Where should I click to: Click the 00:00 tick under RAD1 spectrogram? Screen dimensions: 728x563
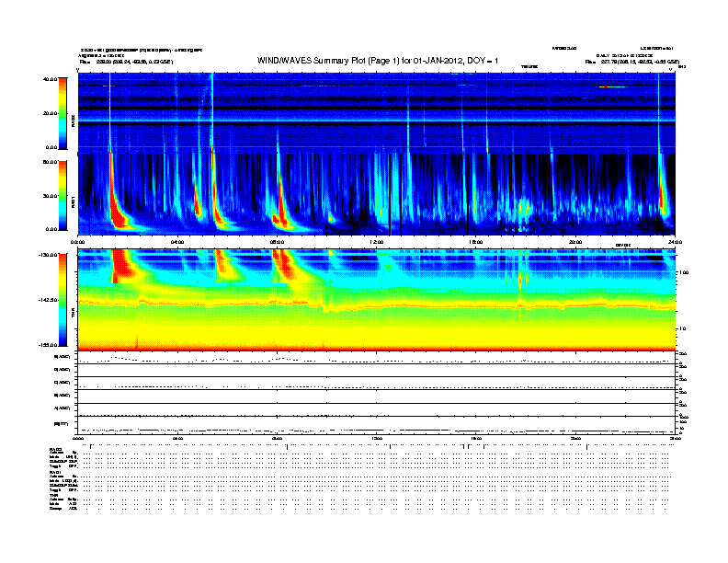click(x=77, y=242)
